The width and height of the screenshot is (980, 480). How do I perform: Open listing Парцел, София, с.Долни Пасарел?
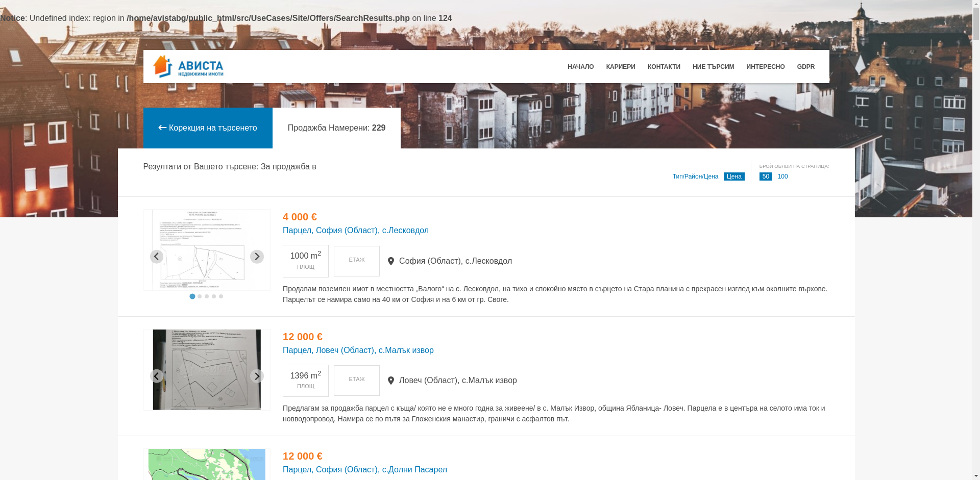364,470
